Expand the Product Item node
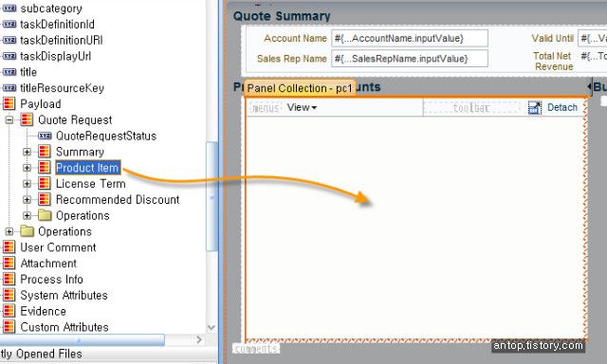The height and width of the screenshot is (364, 607). tap(27, 168)
